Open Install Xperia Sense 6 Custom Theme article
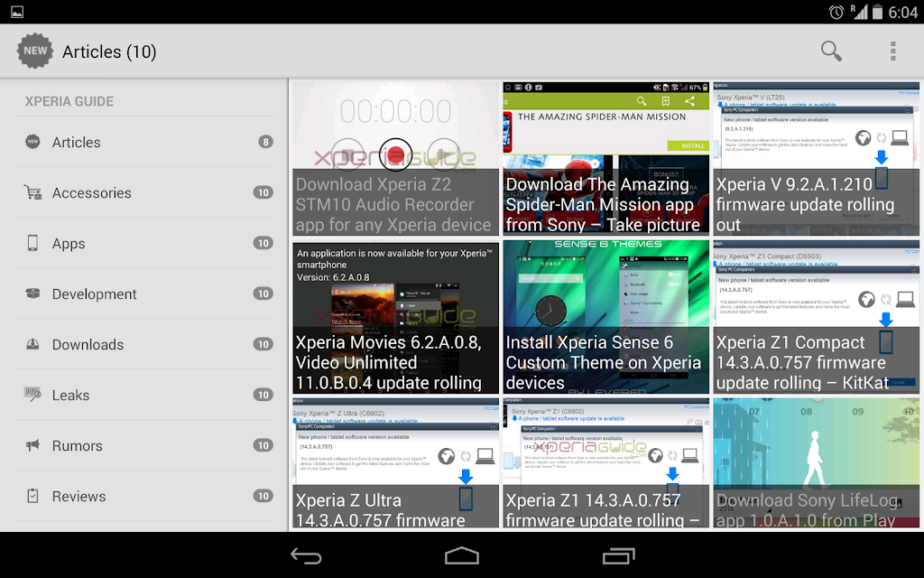This screenshot has height=578, width=924. (x=605, y=317)
